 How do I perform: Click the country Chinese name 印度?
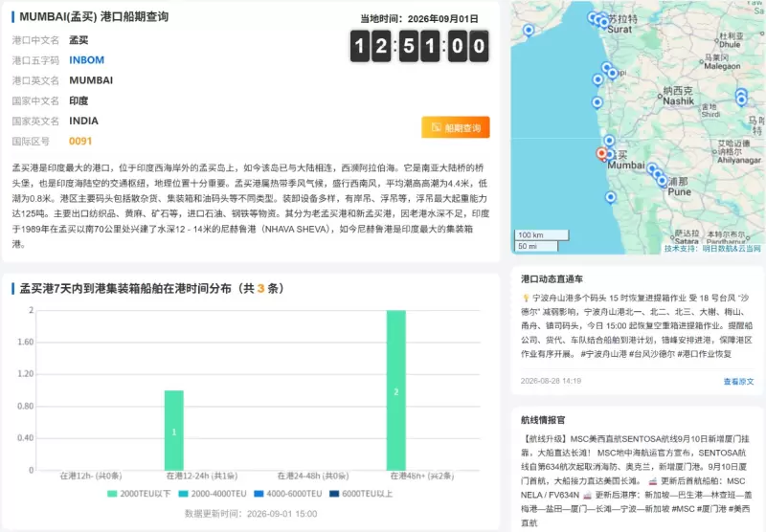point(79,100)
